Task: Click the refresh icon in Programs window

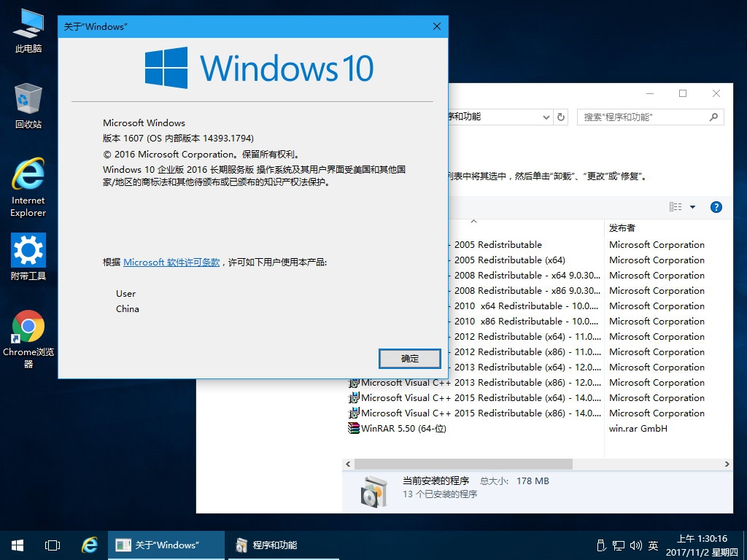Action: [561, 117]
